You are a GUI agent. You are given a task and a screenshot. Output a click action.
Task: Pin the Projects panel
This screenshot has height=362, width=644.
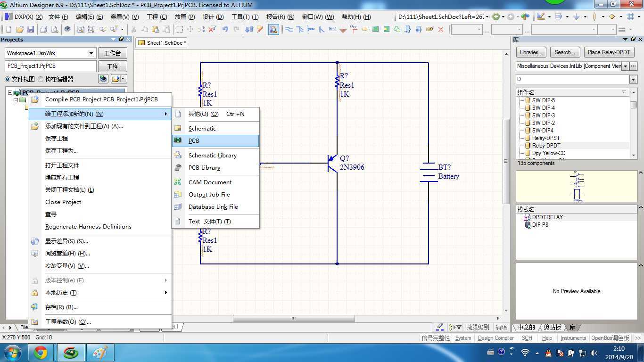pyautogui.click(x=121, y=40)
